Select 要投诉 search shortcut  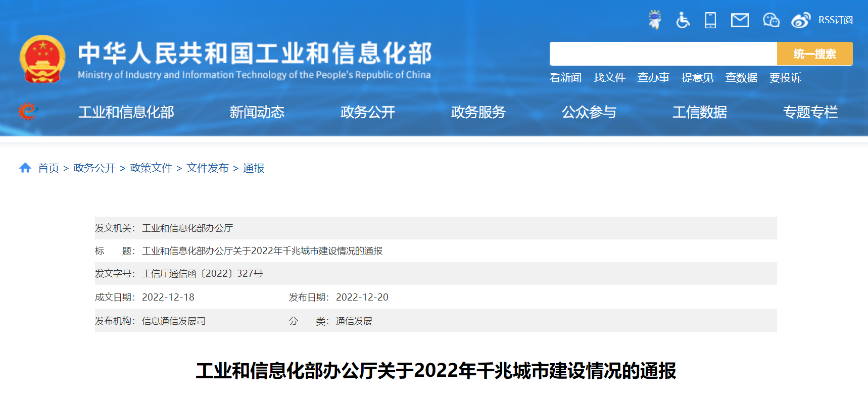(x=785, y=78)
